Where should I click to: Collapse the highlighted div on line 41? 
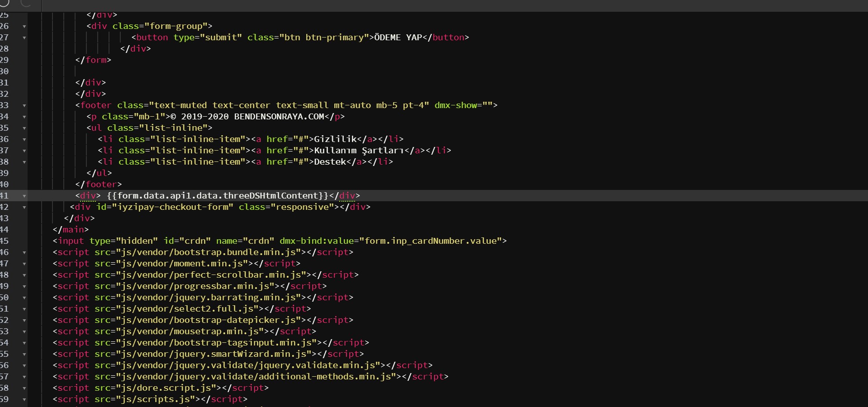tap(24, 196)
